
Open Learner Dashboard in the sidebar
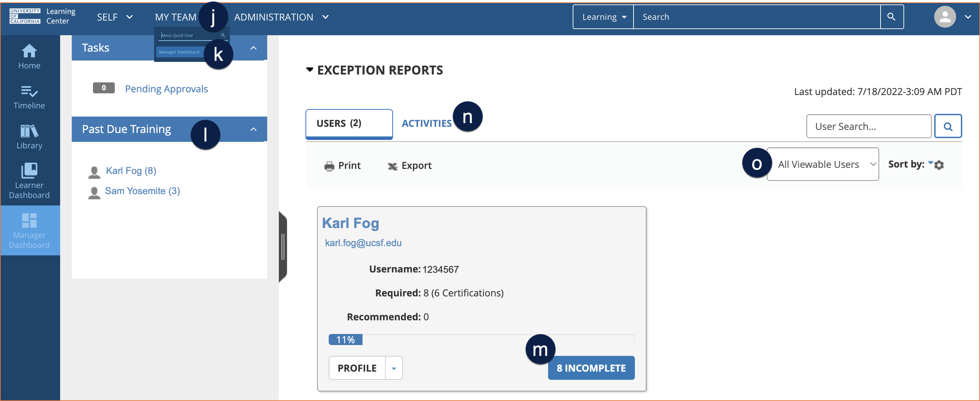point(29,181)
